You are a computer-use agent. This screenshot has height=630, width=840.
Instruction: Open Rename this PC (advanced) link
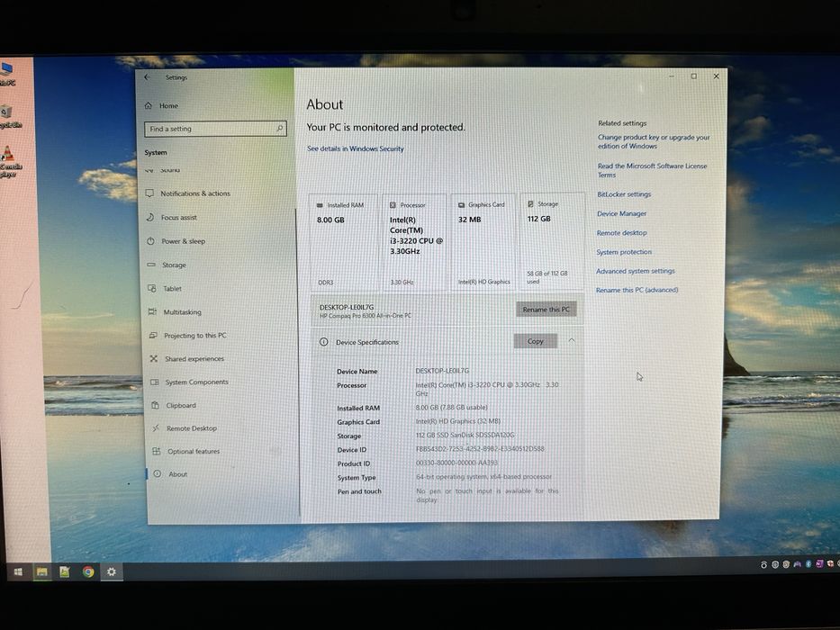[x=637, y=291]
